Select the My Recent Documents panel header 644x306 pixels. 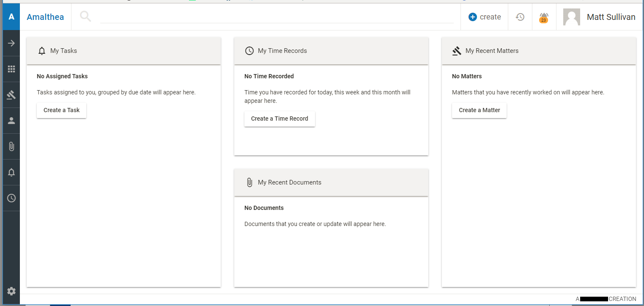(331, 182)
